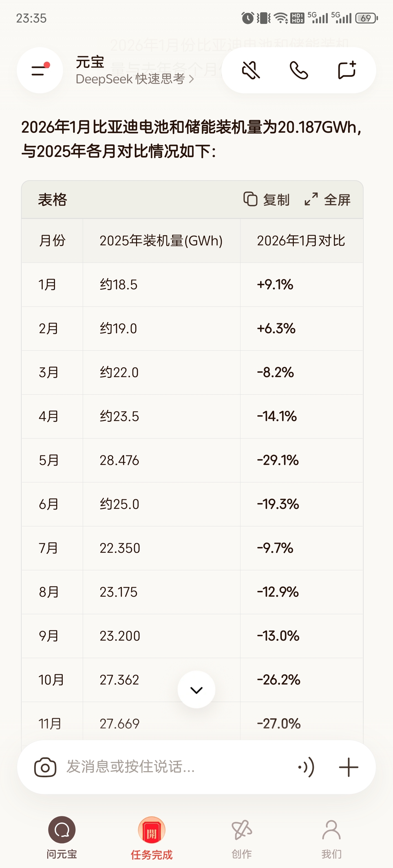
Task: Start a voice call with Yuanbao
Action: click(299, 70)
